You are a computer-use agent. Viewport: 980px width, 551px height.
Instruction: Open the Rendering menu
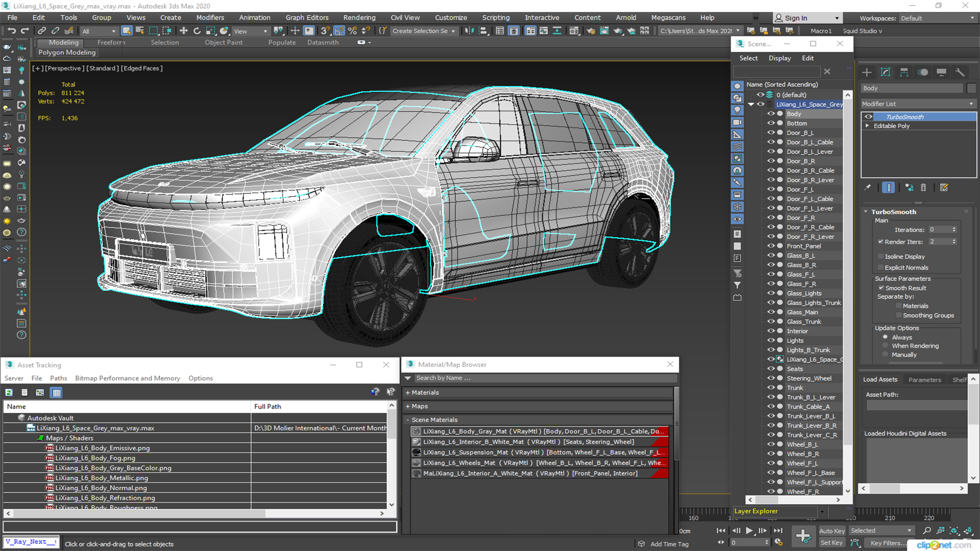point(359,17)
